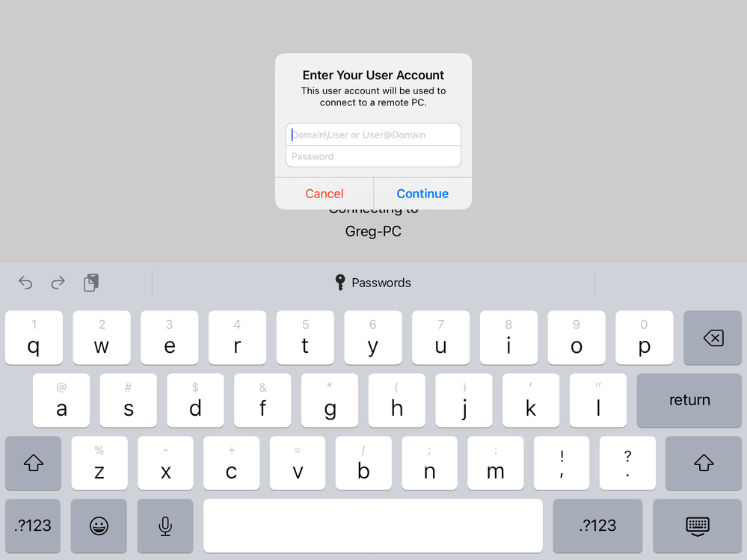
Task: Click the Continue button
Action: (x=422, y=194)
